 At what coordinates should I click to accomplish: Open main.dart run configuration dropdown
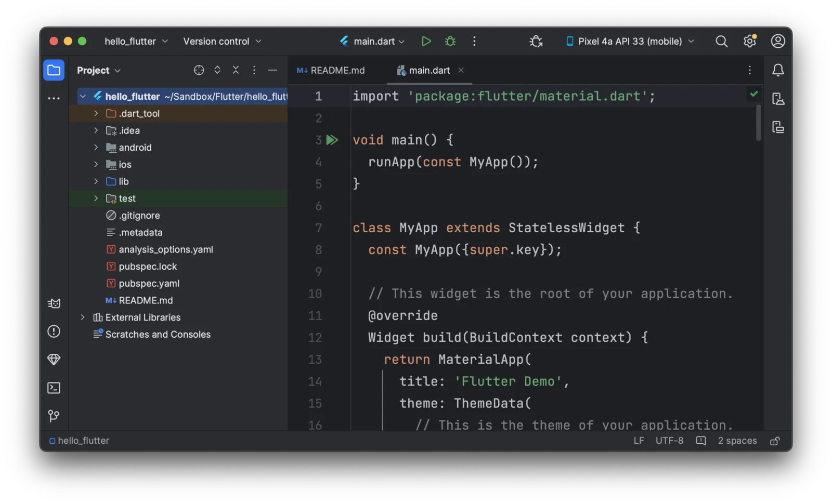pyautogui.click(x=372, y=41)
